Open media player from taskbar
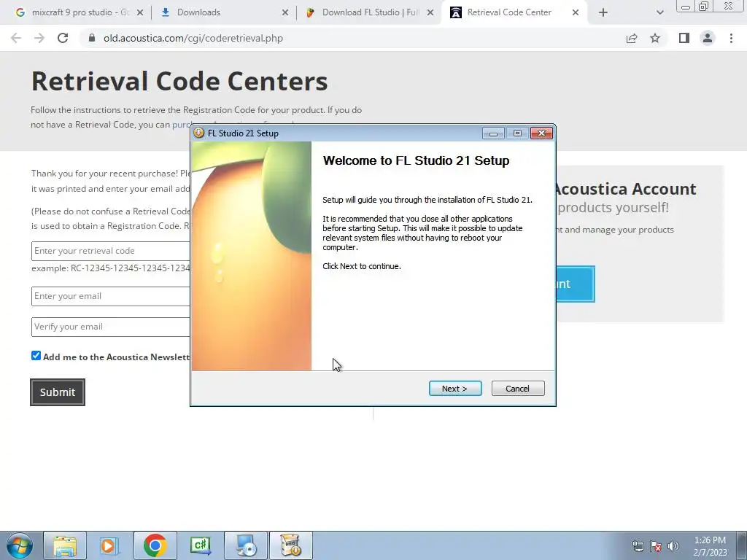Viewport: 747px width, 560px height. pyautogui.click(x=109, y=545)
